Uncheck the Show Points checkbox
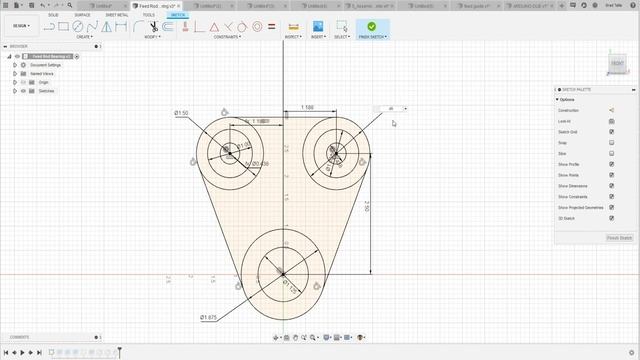 611,175
